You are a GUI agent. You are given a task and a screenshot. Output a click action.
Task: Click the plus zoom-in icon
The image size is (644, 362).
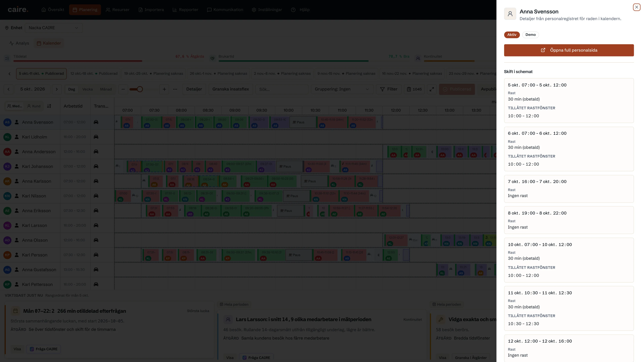(164, 89)
